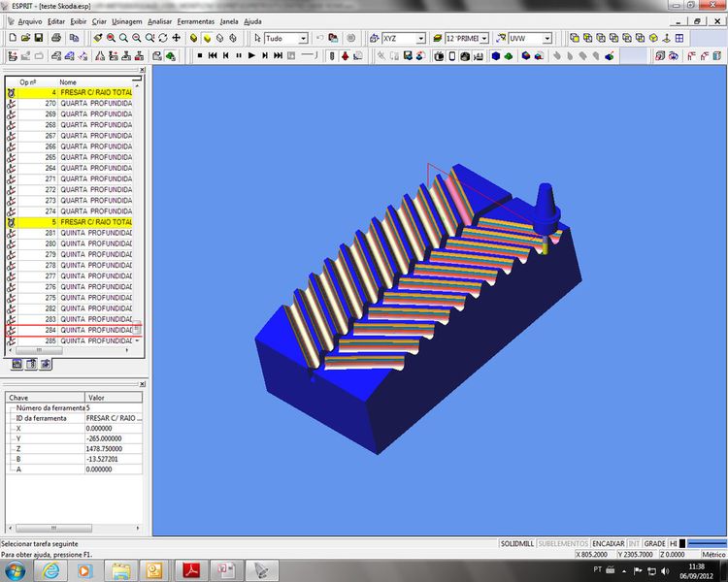Toggle ENCAIXAR snap mode in status bar

609,543
